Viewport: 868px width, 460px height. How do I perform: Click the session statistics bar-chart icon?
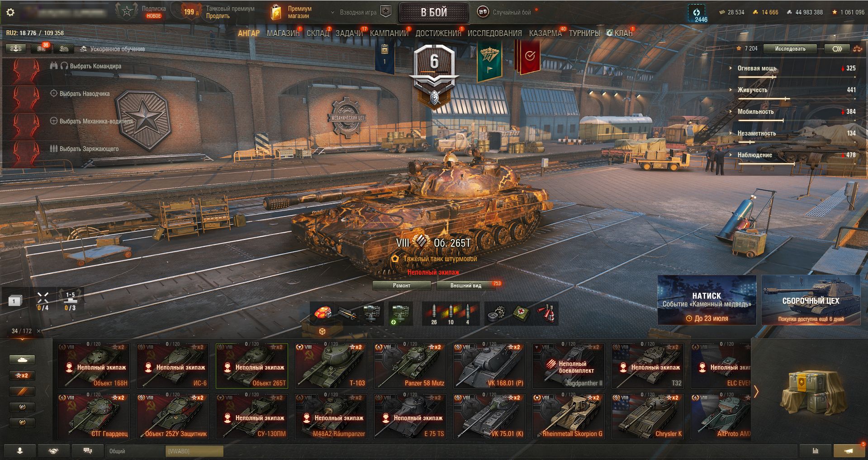[816, 451]
